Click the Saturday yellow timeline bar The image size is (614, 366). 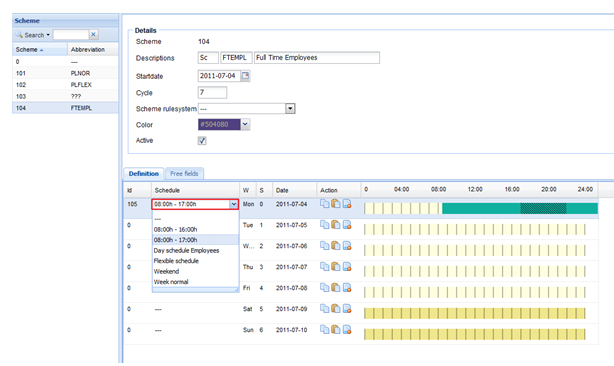(x=475, y=313)
